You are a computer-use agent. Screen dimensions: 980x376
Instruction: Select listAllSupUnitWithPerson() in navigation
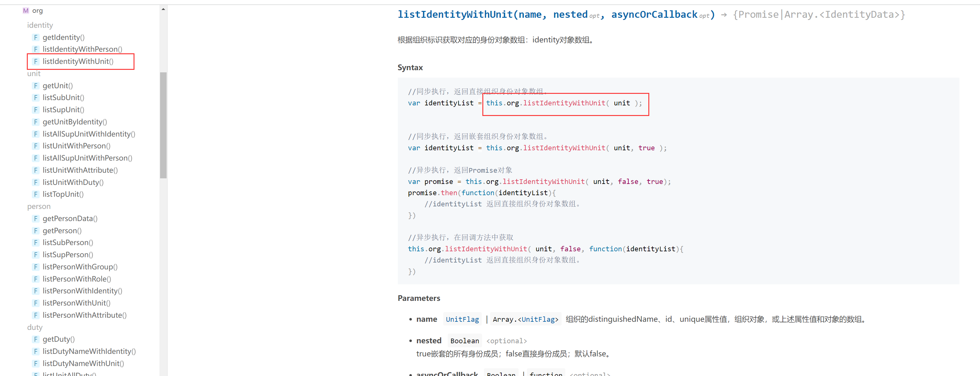pos(87,158)
